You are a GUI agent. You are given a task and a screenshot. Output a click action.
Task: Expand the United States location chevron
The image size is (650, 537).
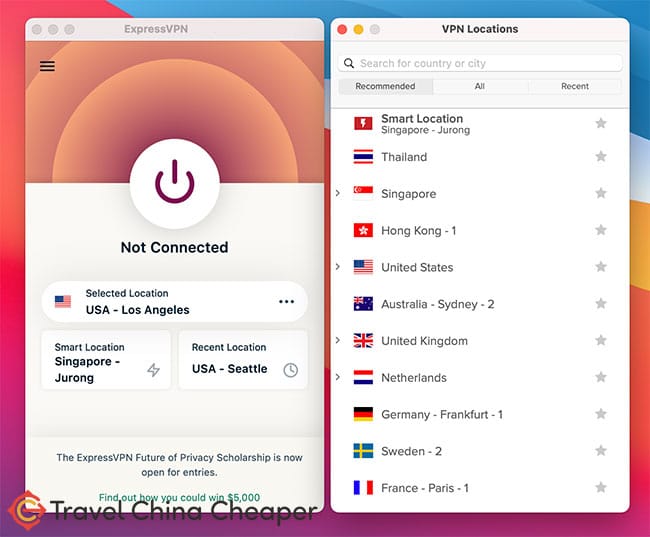pos(338,267)
